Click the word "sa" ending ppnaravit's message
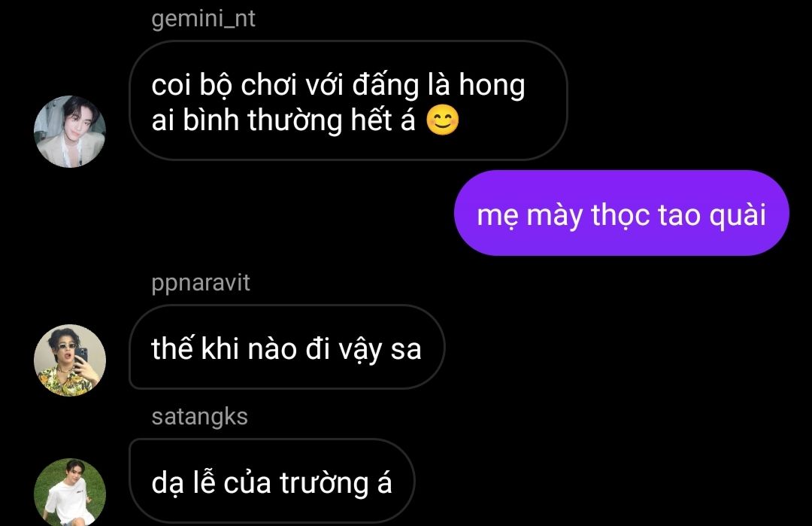Screen dimensions: 812x526 406,350
